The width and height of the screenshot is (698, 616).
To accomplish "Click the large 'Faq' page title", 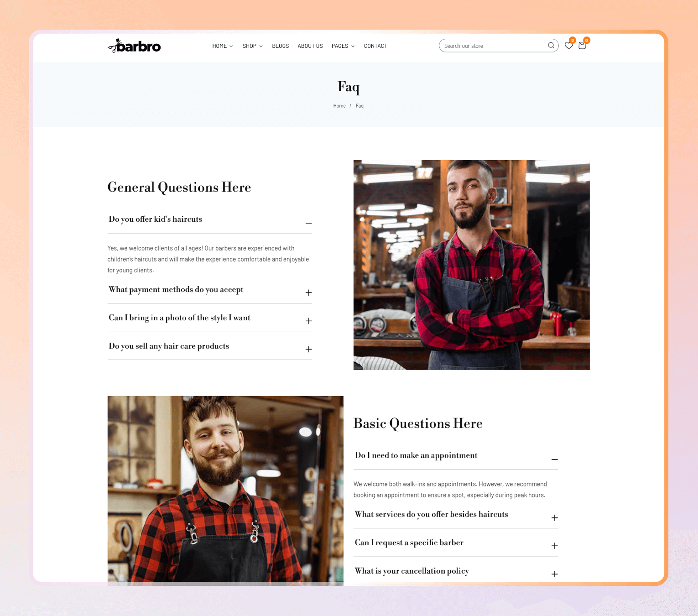I will 349,87.
